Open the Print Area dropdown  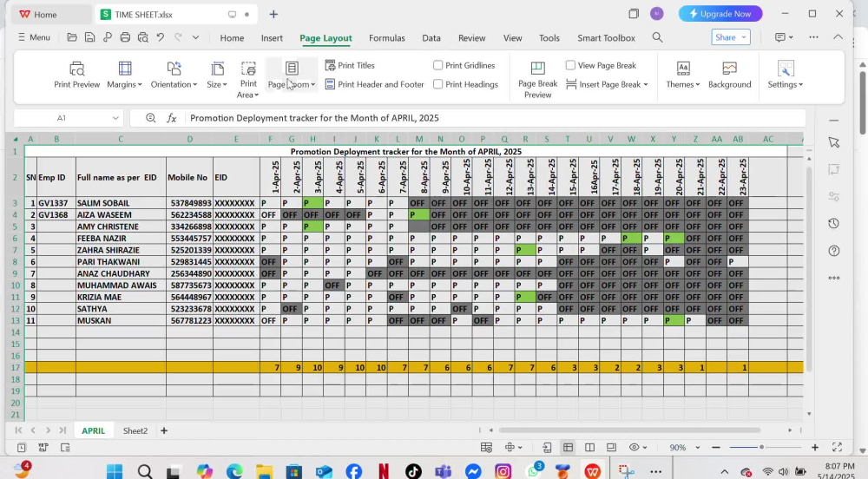(248, 80)
